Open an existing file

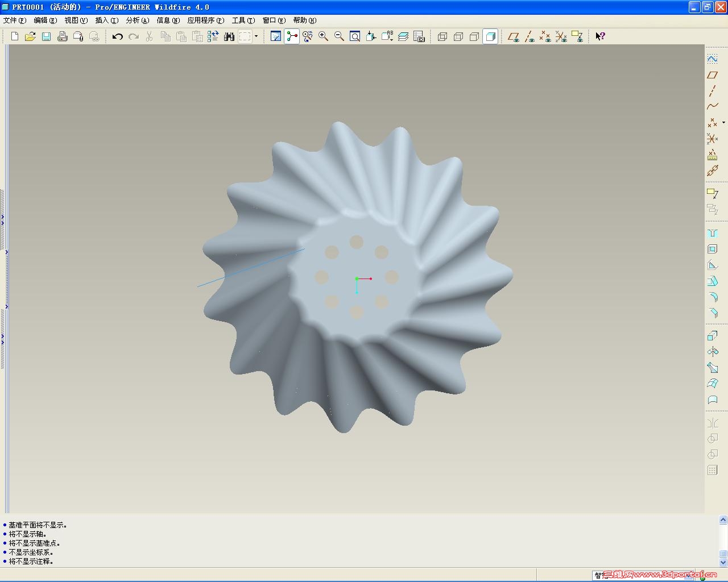[31, 36]
